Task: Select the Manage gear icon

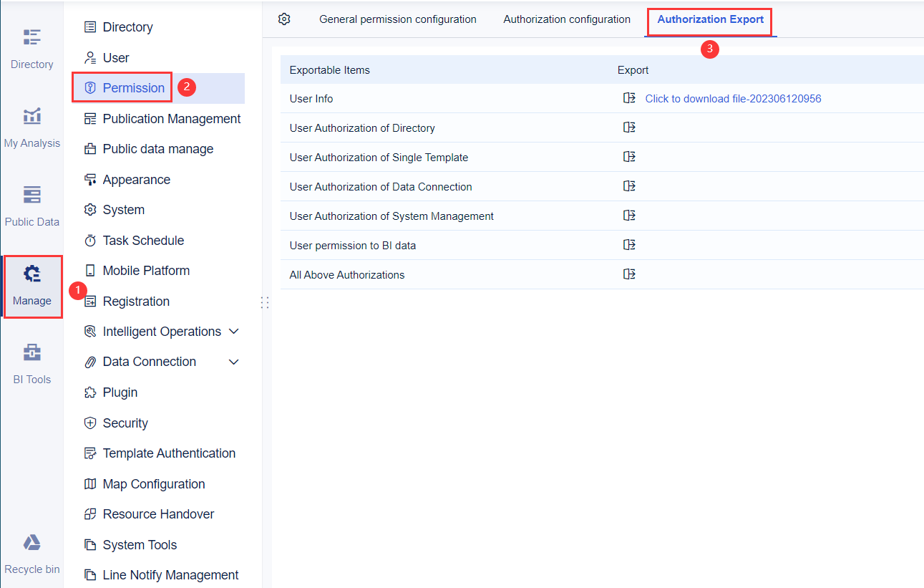Action: pos(32,274)
